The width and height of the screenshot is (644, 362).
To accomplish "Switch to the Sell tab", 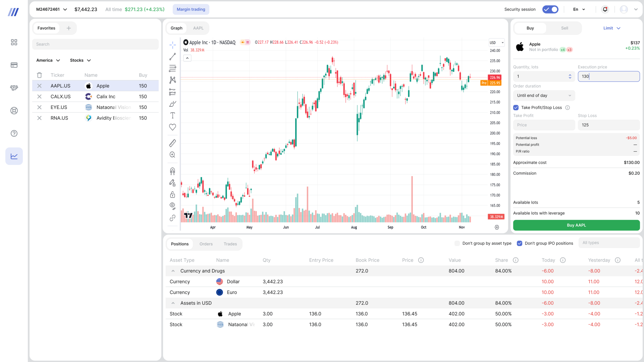I will click(x=565, y=28).
